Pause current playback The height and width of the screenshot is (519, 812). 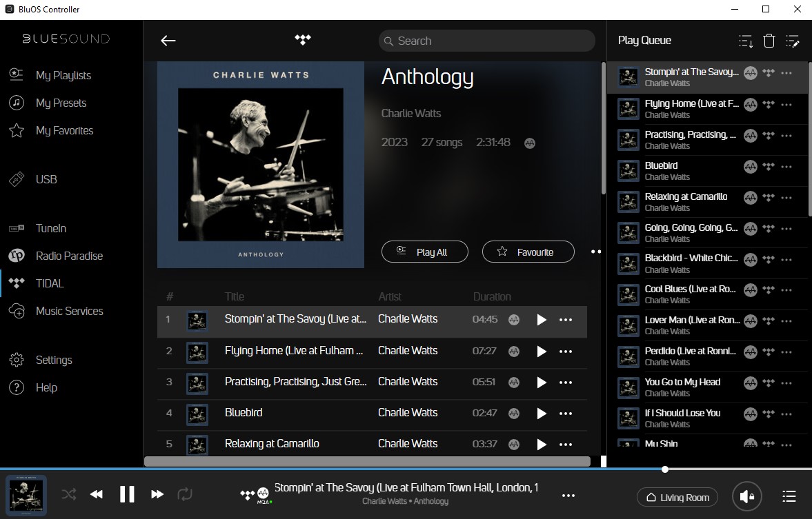click(x=127, y=494)
